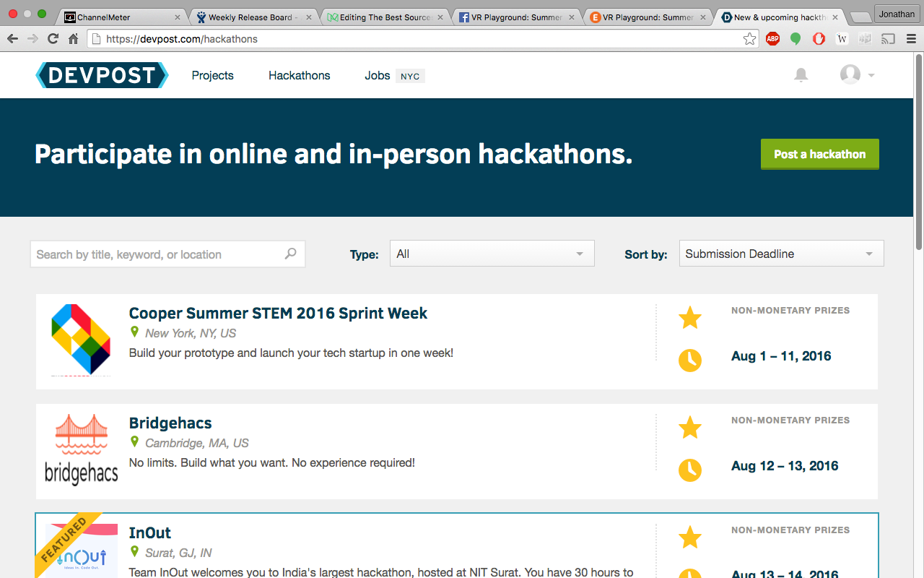This screenshot has height=578, width=924.
Task: Click the Jonathan profile button
Action: pos(897,14)
